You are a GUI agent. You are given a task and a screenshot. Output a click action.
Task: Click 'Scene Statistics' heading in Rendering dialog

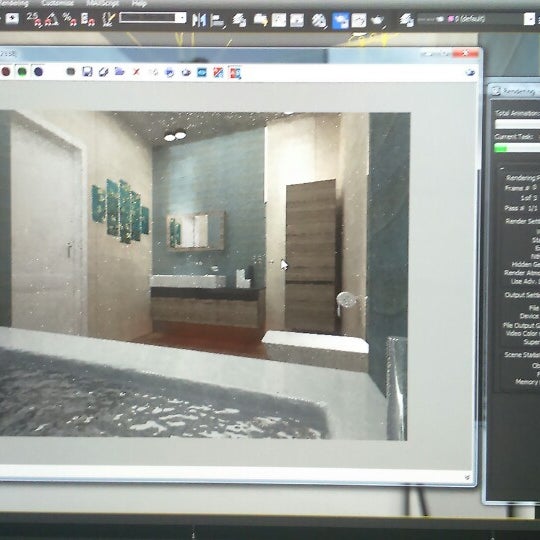(x=522, y=354)
